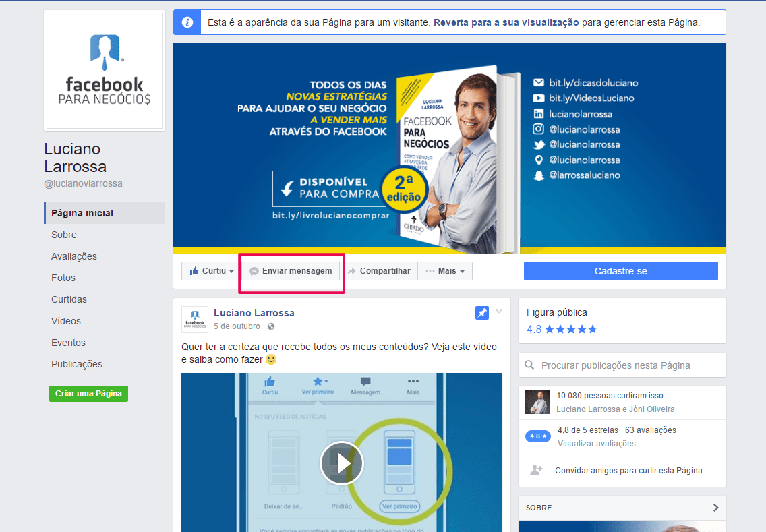This screenshot has width=766, height=532.
Task: Open the Sobre sidebar item
Action: coord(64,235)
